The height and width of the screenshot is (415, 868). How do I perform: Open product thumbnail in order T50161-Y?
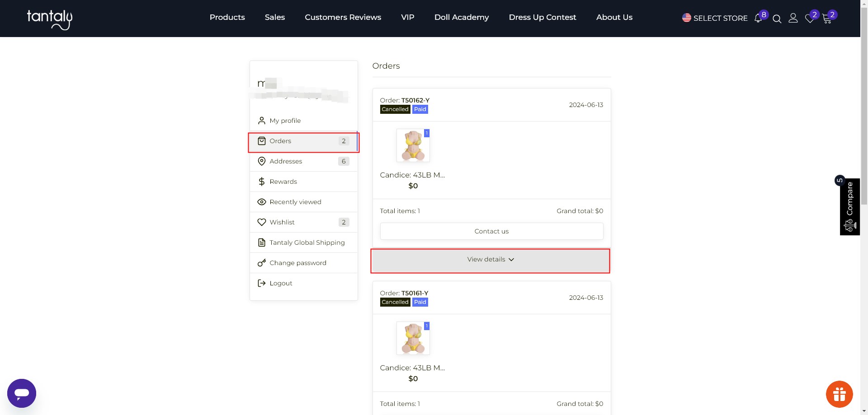[x=413, y=338]
